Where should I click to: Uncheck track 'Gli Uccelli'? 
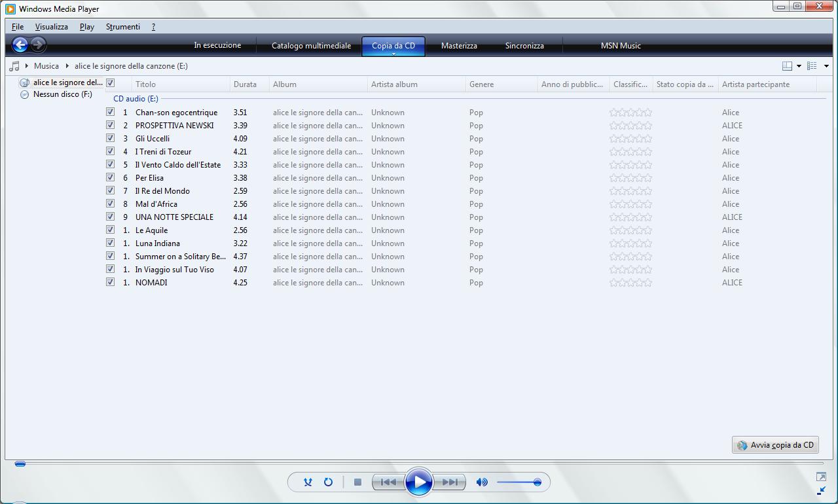(x=110, y=138)
